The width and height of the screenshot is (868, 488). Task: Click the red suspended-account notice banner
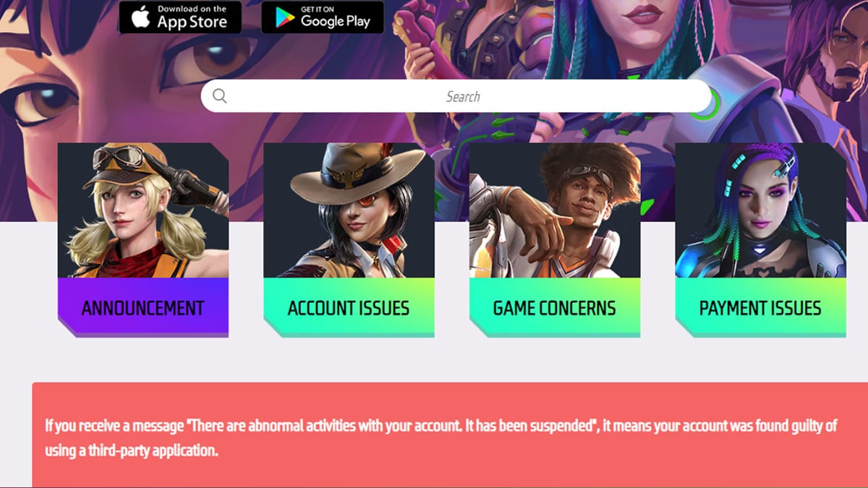(x=450, y=435)
